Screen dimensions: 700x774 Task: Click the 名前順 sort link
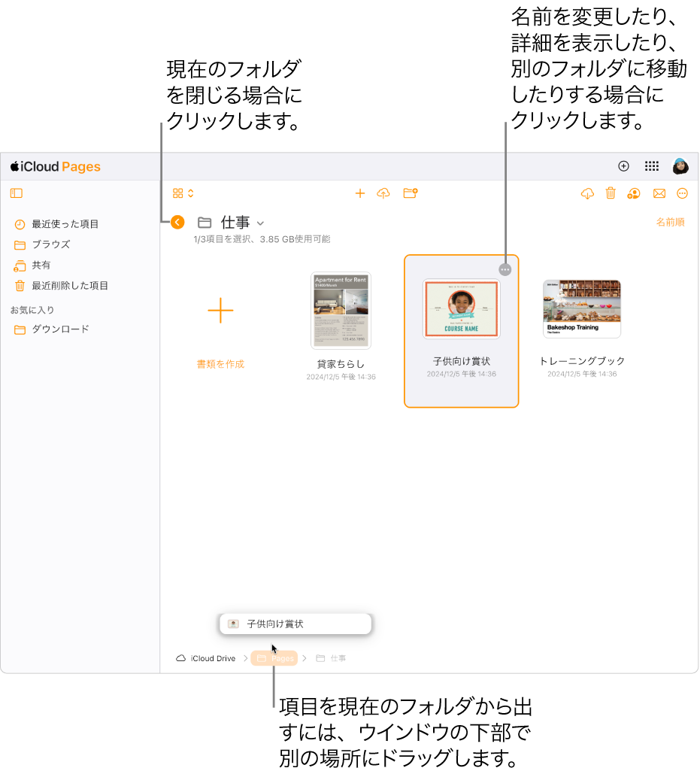pos(669,223)
